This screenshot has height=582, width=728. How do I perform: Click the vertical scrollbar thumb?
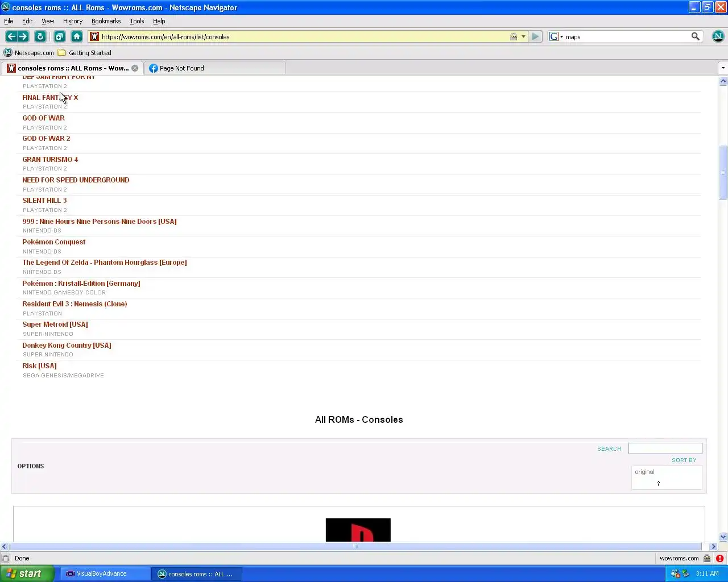(x=723, y=173)
